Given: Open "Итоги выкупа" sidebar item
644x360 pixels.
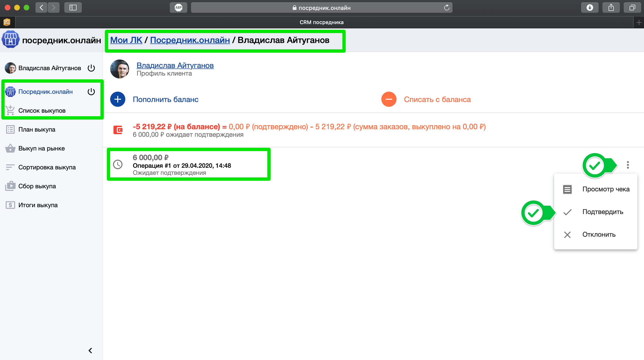Looking at the screenshot, I should coord(38,205).
